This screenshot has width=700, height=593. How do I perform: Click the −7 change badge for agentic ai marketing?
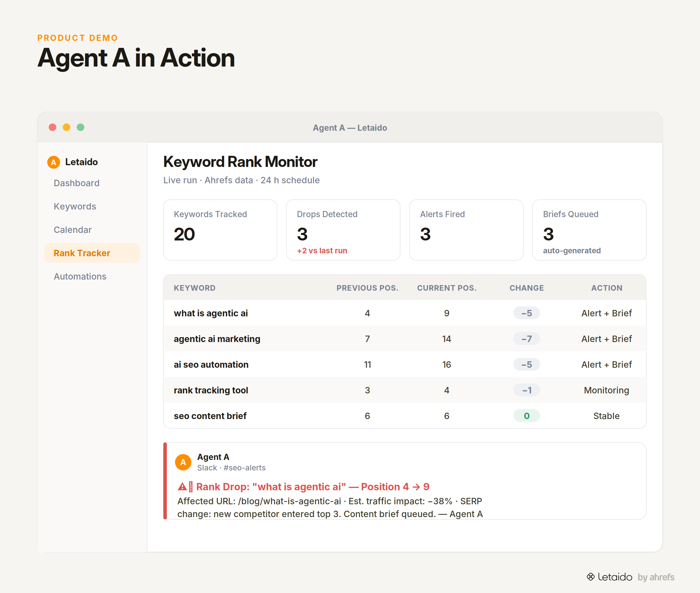pos(527,339)
